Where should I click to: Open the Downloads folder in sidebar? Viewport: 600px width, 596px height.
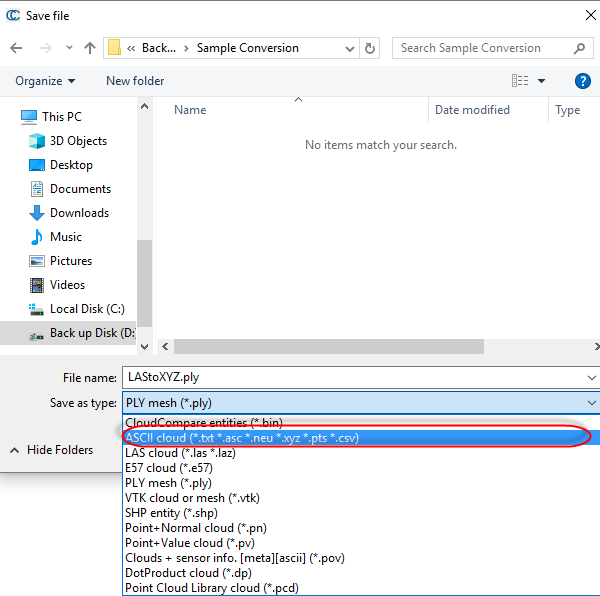[79, 213]
